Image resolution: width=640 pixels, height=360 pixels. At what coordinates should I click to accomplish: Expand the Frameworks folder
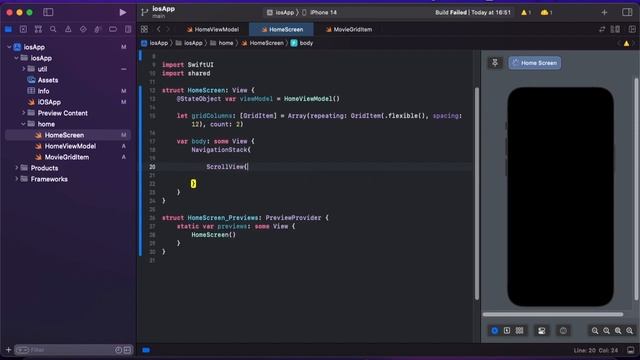click(16, 179)
